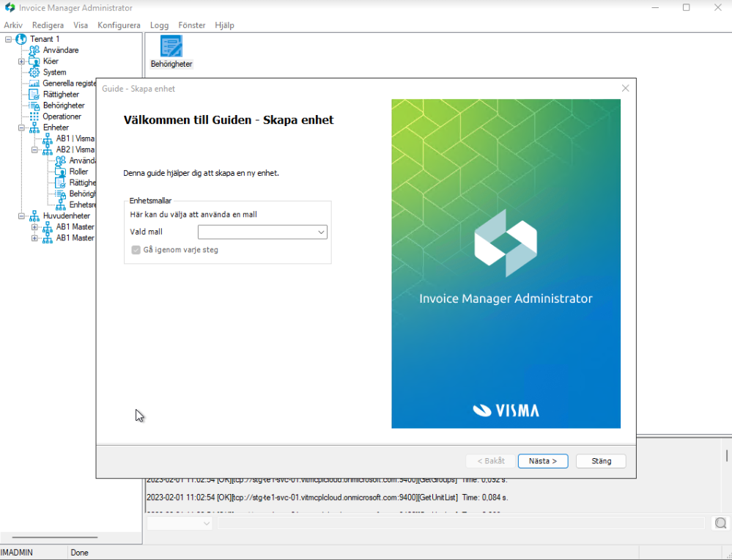Click the Nästa button
732x560 pixels.
point(543,461)
